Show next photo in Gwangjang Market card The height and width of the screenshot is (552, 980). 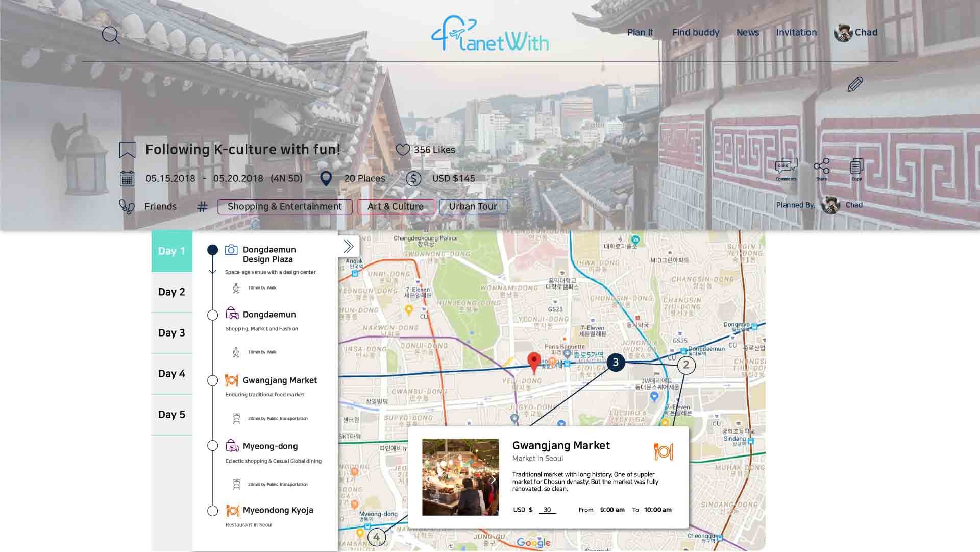click(493, 479)
